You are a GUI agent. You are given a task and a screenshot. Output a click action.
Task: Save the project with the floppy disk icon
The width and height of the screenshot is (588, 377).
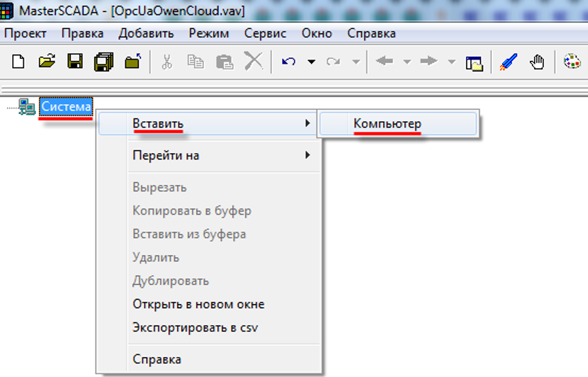75,62
